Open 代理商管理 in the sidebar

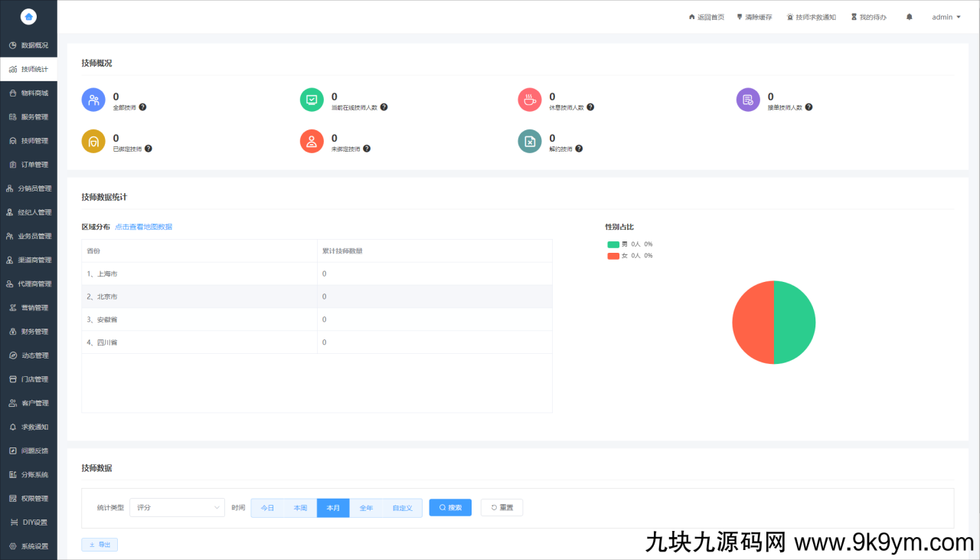point(28,283)
